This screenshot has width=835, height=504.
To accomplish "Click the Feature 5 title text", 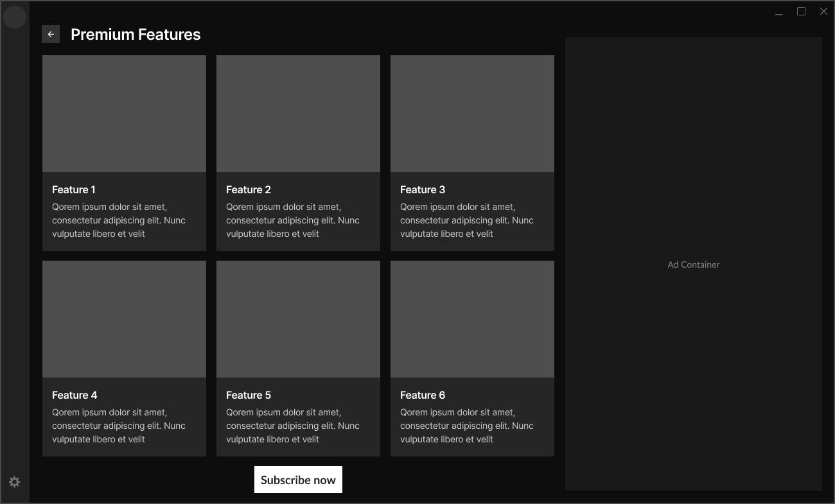I will (x=249, y=395).
